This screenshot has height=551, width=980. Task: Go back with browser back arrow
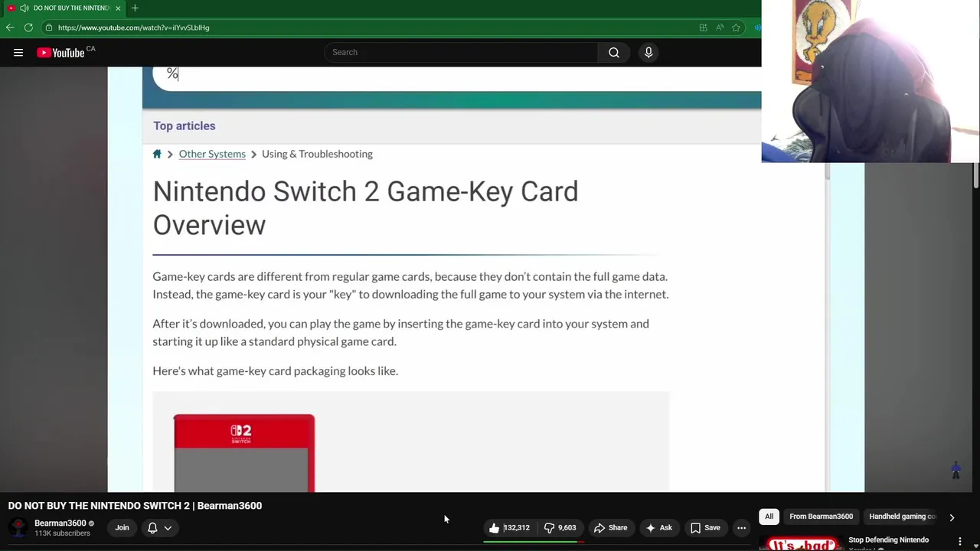pos(10,28)
